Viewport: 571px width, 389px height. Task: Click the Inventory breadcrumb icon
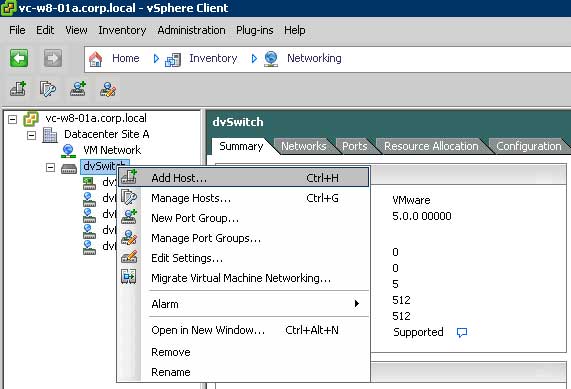pyautogui.click(x=173, y=60)
